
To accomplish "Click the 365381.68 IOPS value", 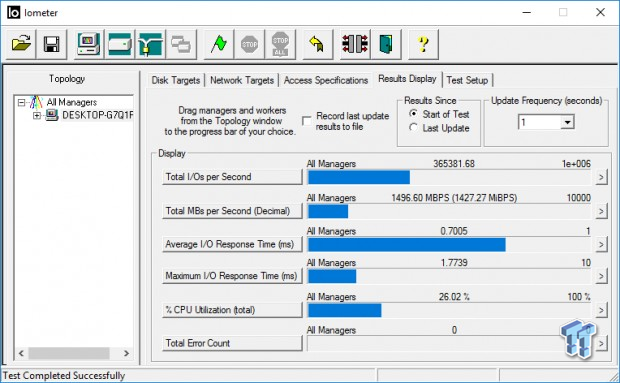I will click(454, 164).
